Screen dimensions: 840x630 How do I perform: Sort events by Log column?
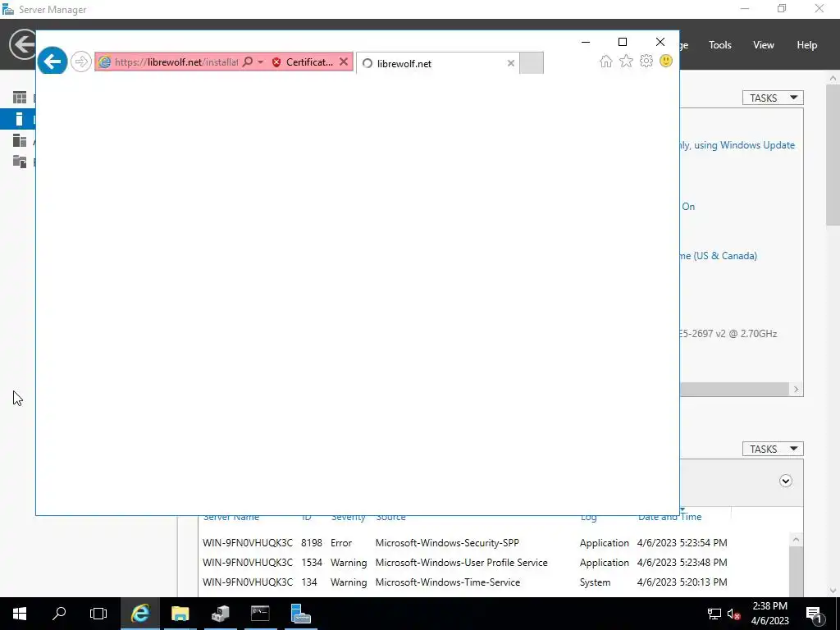click(x=588, y=517)
